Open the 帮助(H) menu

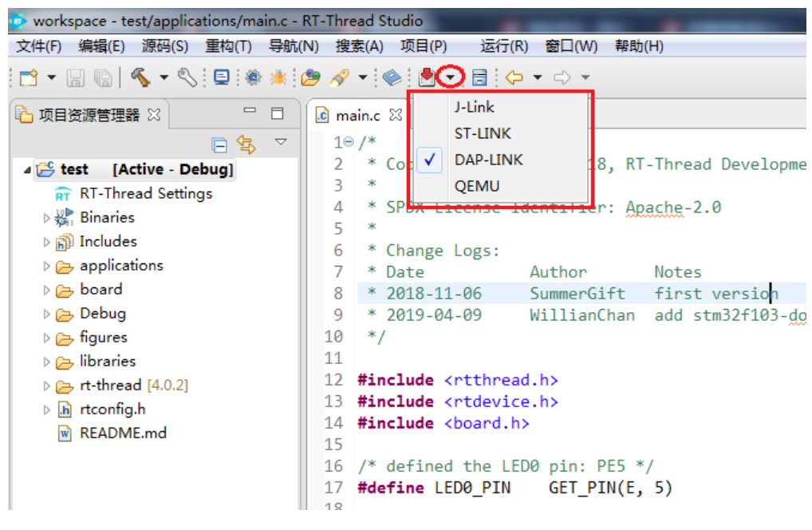[639, 46]
